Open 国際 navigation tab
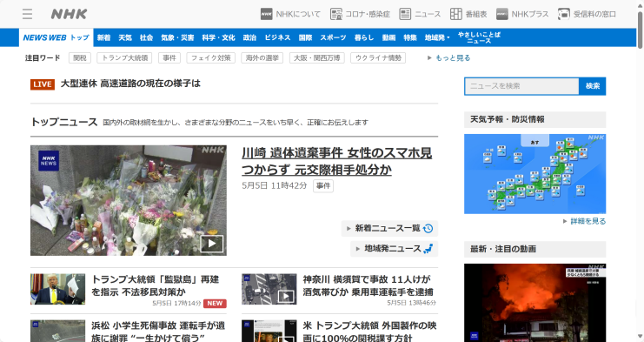 pos(305,37)
